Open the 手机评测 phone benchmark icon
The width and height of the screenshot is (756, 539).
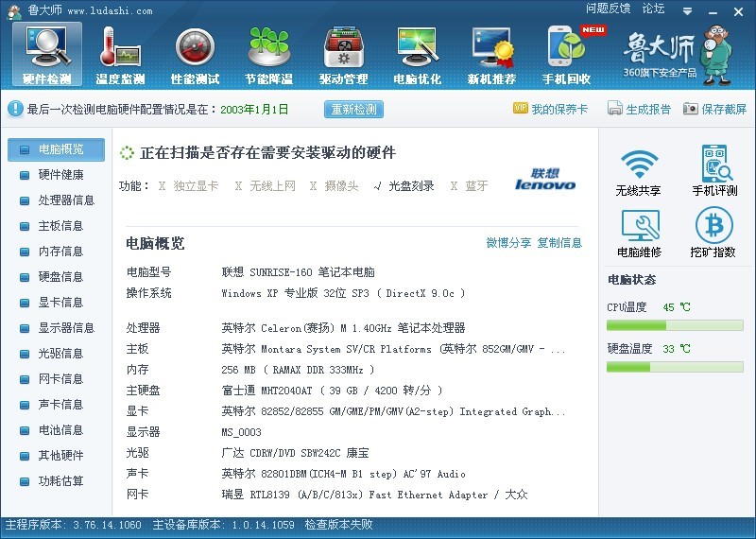click(x=714, y=170)
